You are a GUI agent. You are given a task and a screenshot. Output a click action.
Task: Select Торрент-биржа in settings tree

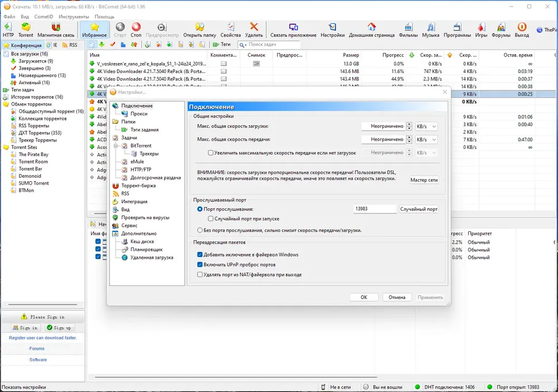[138, 186]
